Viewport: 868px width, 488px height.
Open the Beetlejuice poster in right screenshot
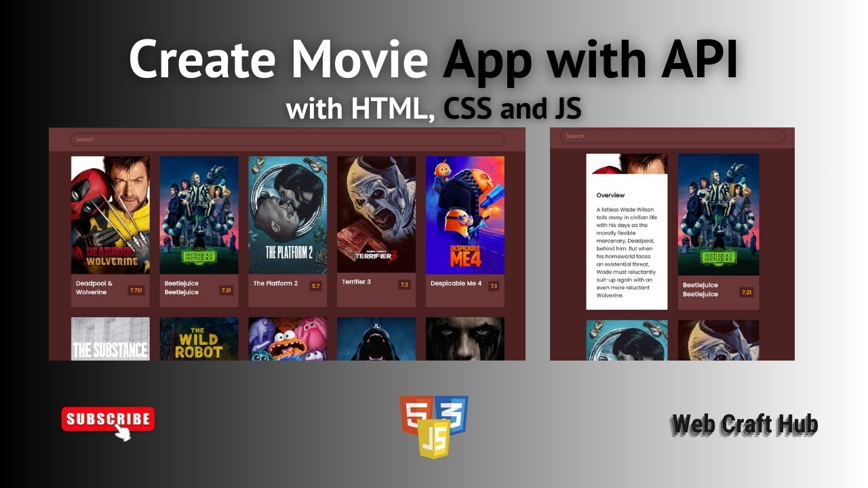point(718,214)
